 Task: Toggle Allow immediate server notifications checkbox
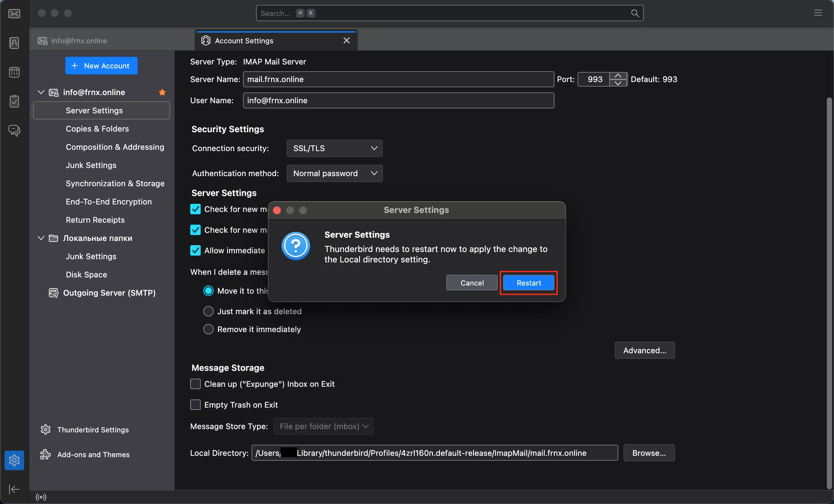(195, 250)
